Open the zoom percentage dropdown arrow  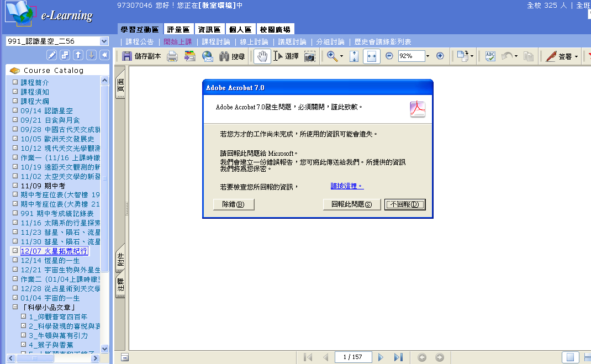tap(428, 56)
